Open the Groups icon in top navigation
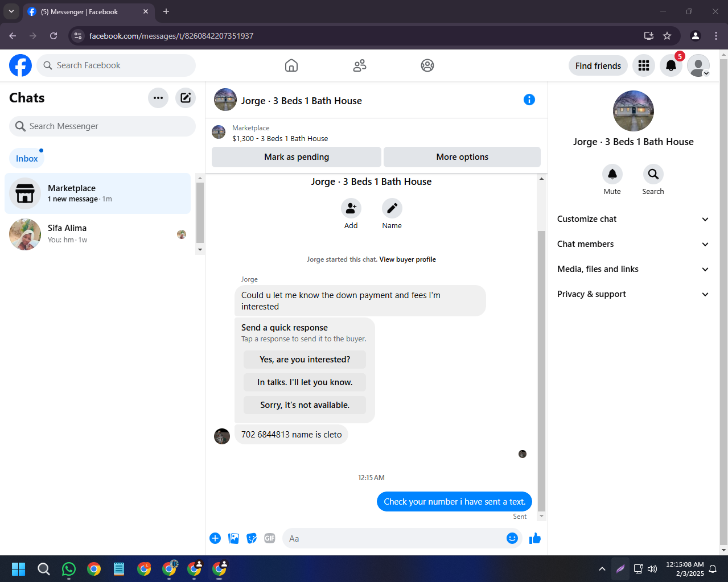The image size is (728, 582). pyautogui.click(x=427, y=65)
